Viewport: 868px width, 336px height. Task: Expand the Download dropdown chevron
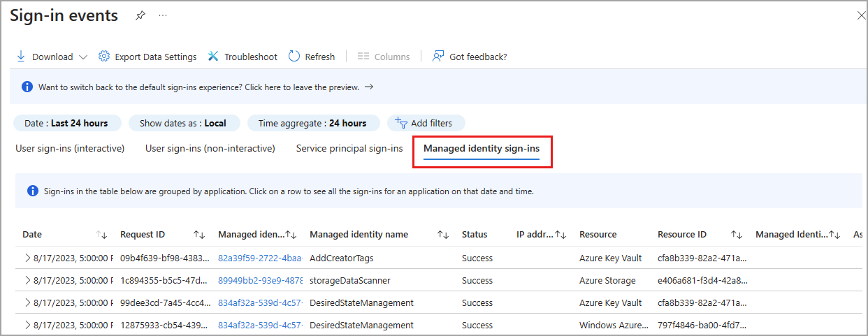pyautogui.click(x=83, y=57)
